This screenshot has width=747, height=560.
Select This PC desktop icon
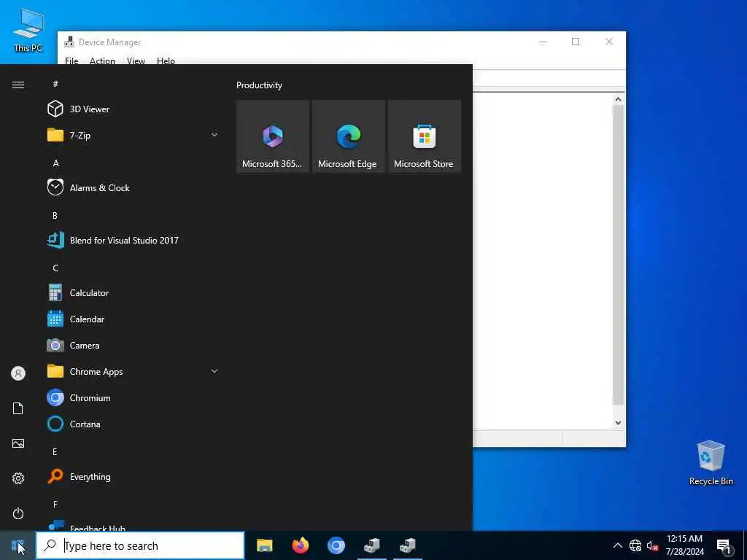[x=28, y=31]
